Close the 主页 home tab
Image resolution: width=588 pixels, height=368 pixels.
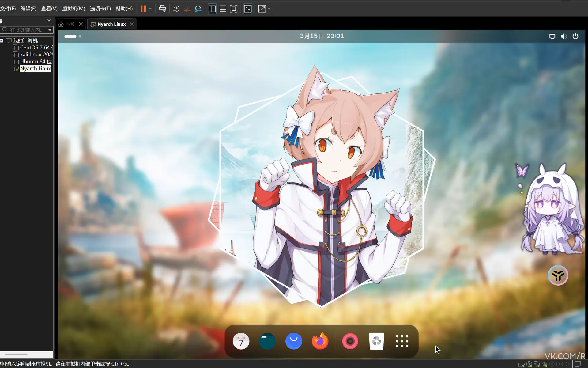tap(81, 24)
